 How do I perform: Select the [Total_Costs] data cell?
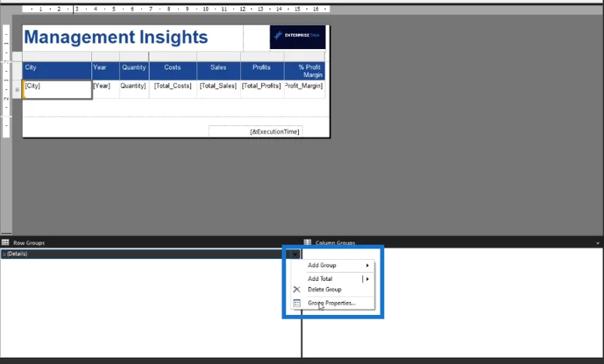[173, 89]
